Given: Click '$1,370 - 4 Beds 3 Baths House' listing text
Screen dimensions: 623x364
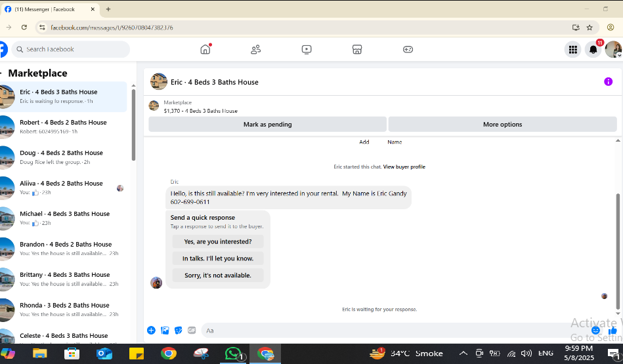Looking at the screenshot, I should pyautogui.click(x=201, y=111).
